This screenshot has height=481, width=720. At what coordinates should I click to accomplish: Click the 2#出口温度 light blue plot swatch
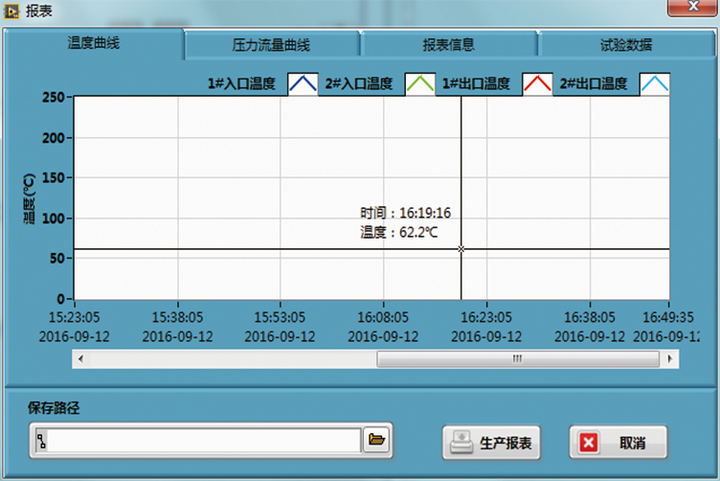pos(655,84)
